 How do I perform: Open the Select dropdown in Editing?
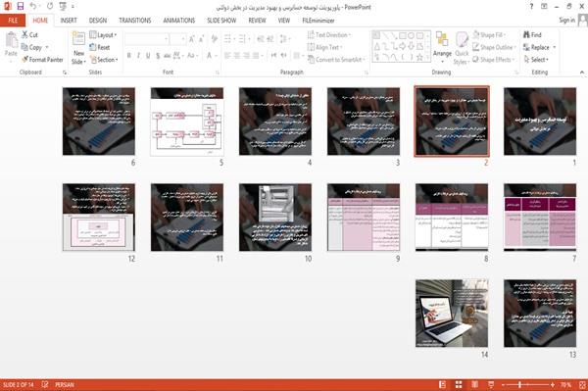(x=537, y=60)
